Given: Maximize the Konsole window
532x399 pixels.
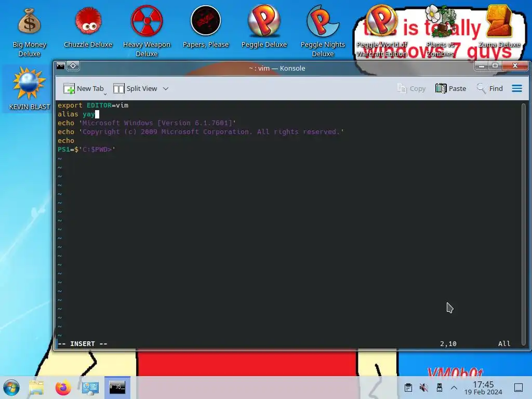Looking at the screenshot, I should (x=495, y=66).
